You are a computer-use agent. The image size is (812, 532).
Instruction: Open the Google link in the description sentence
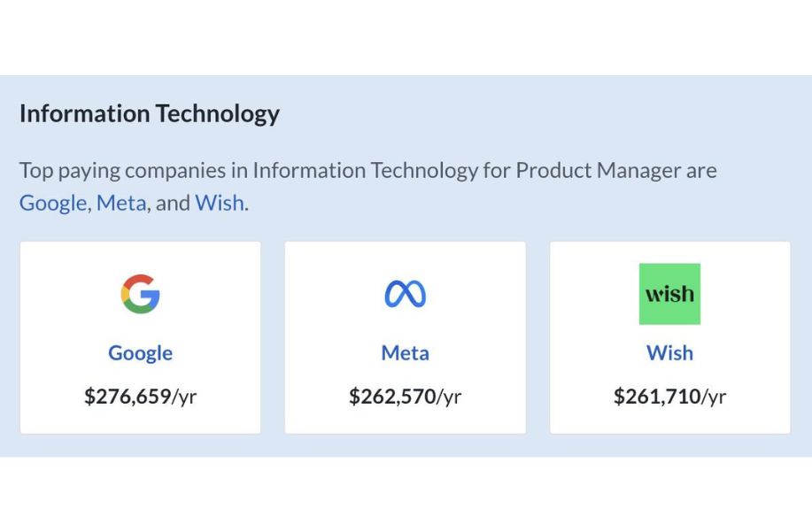coord(53,203)
